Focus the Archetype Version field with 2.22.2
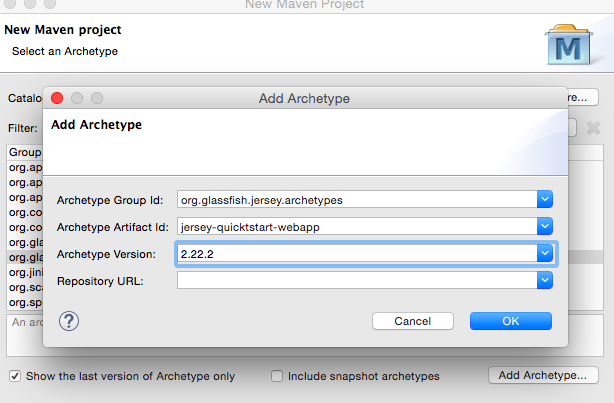Screen dimensions: 614x403 point(357,253)
